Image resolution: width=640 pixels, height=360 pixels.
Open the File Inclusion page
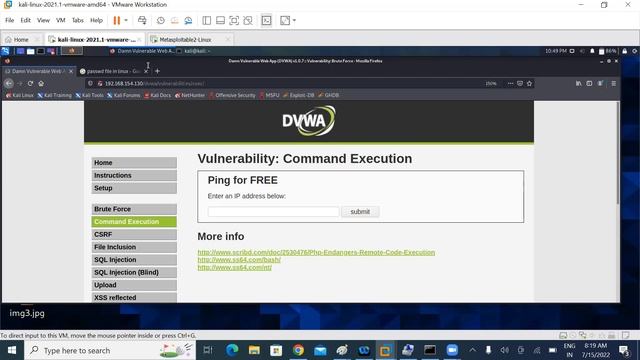coord(134,247)
